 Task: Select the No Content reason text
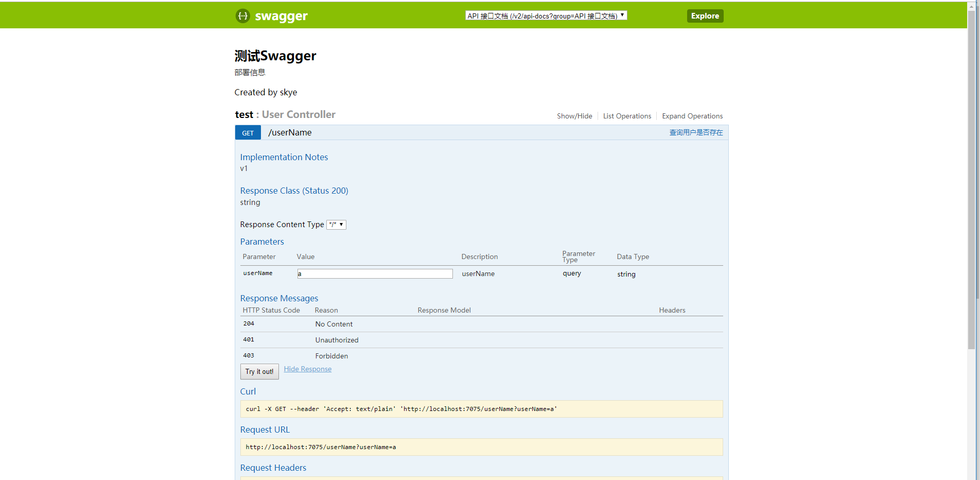pos(334,324)
